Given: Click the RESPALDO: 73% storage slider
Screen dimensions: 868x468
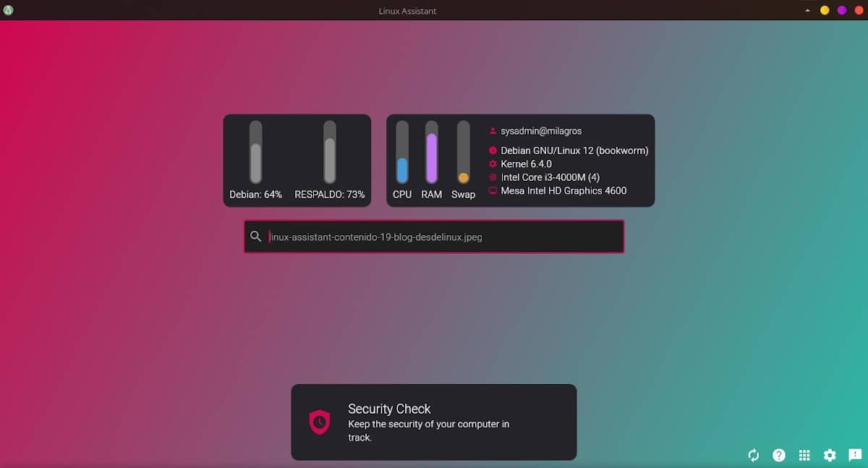Looking at the screenshot, I should [x=330, y=152].
